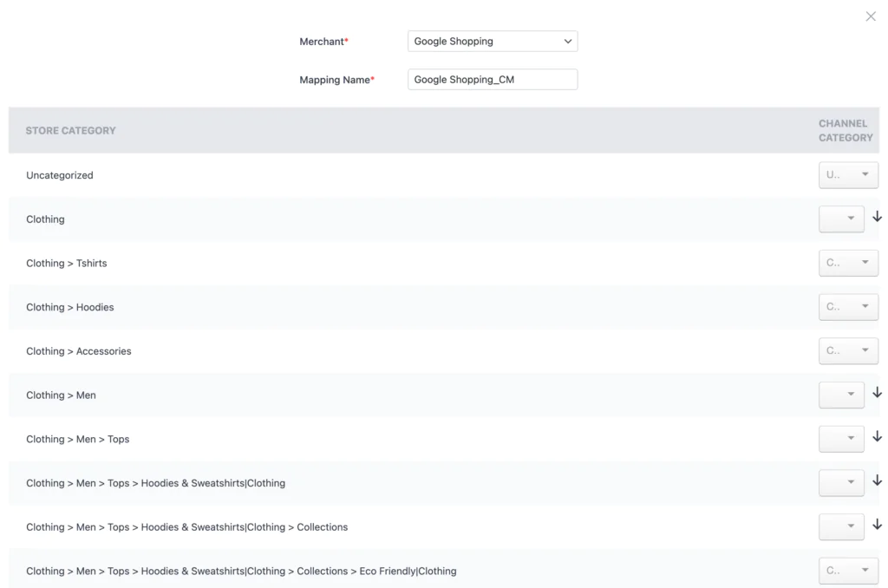Image resolution: width=888 pixels, height=588 pixels.
Task: Close the mapping dialog
Action: 871,16
